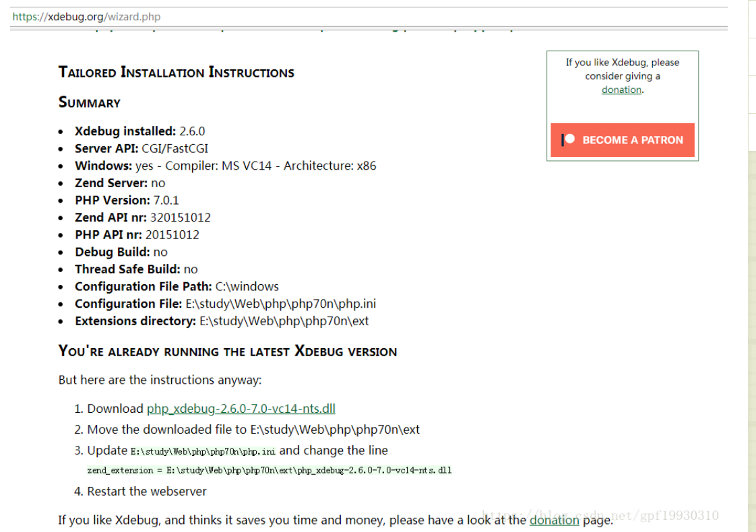Click the Debug Build: no entry
This screenshot has width=756, height=532.
[x=121, y=252]
